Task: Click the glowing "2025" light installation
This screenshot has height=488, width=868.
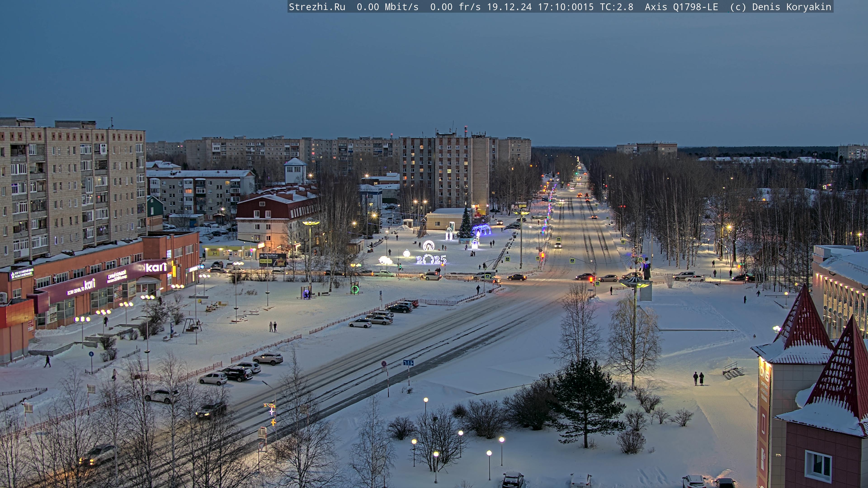Action: 431,259
